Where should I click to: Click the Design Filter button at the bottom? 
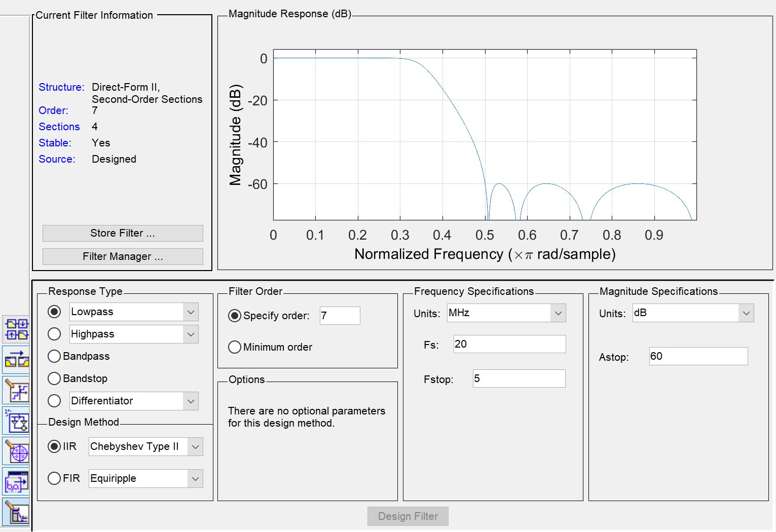[x=408, y=516]
